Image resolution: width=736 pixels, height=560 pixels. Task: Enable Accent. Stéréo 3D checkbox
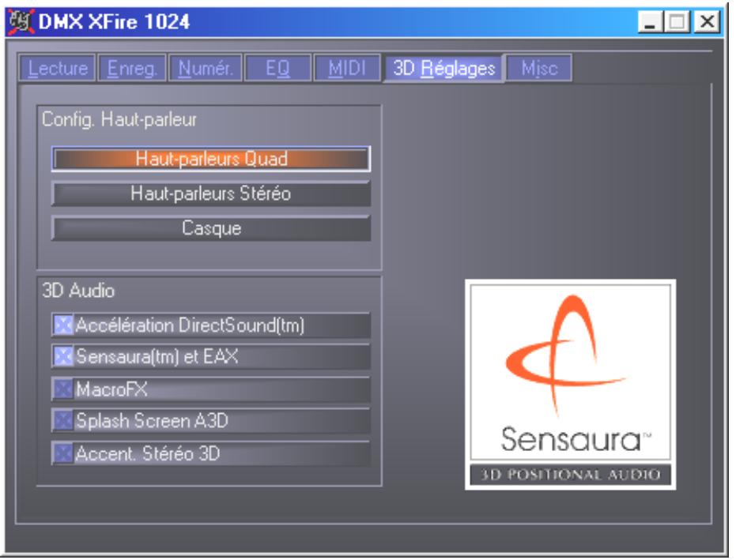click(63, 453)
